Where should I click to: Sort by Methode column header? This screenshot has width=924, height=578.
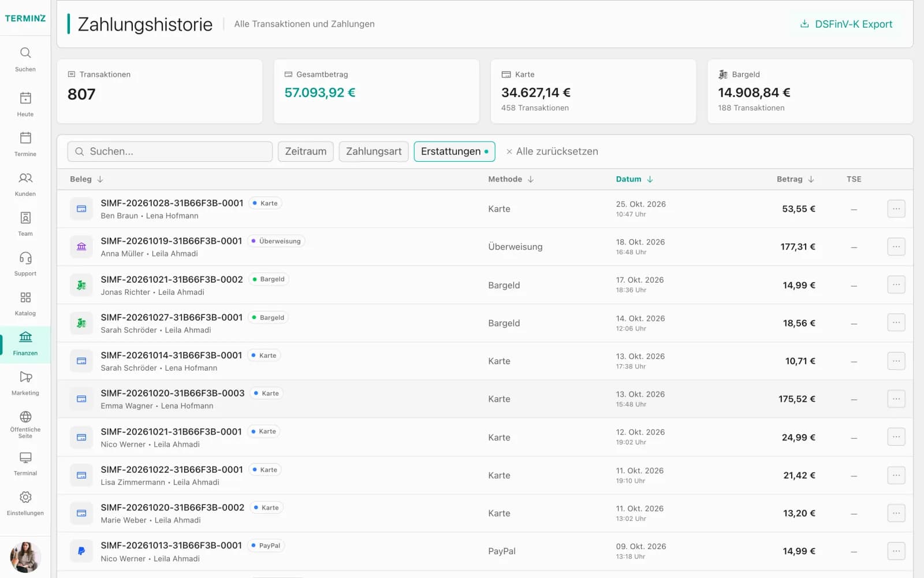tap(511, 179)
